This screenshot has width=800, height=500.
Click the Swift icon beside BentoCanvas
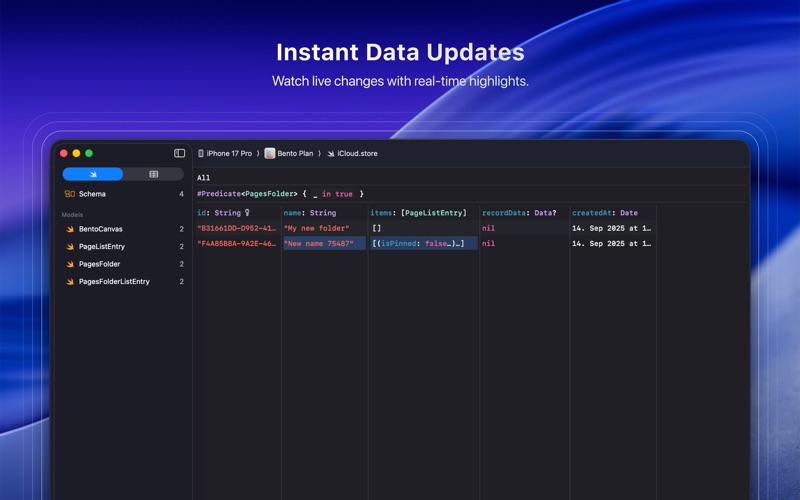70,229
